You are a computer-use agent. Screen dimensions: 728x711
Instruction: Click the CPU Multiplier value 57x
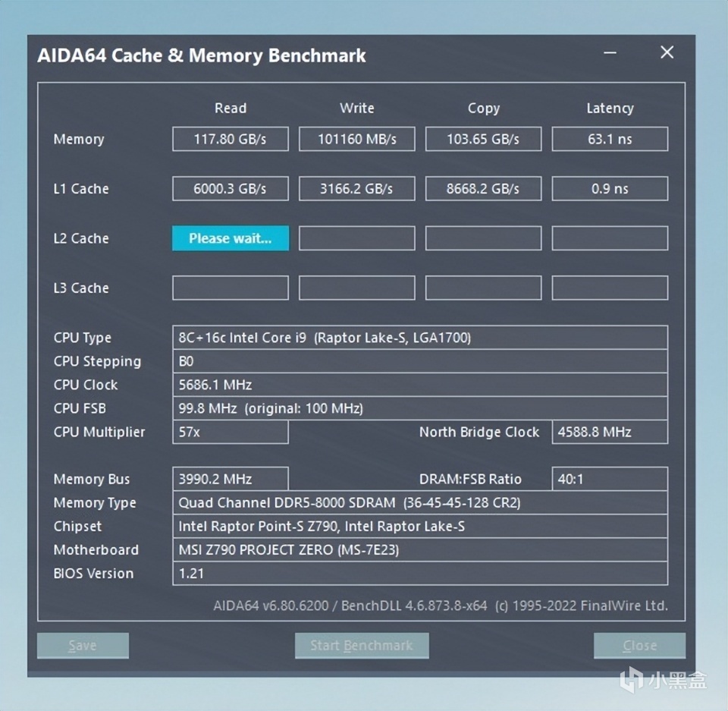coord(231,433)
